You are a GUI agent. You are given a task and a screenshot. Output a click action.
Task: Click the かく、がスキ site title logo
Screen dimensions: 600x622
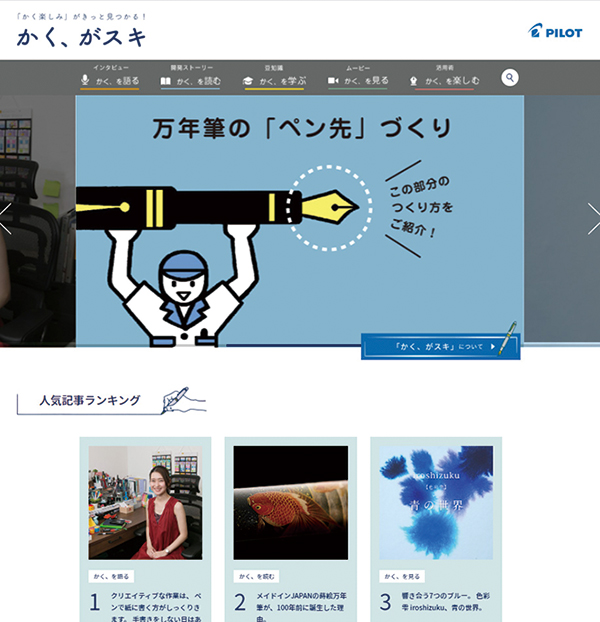point(82,38)
